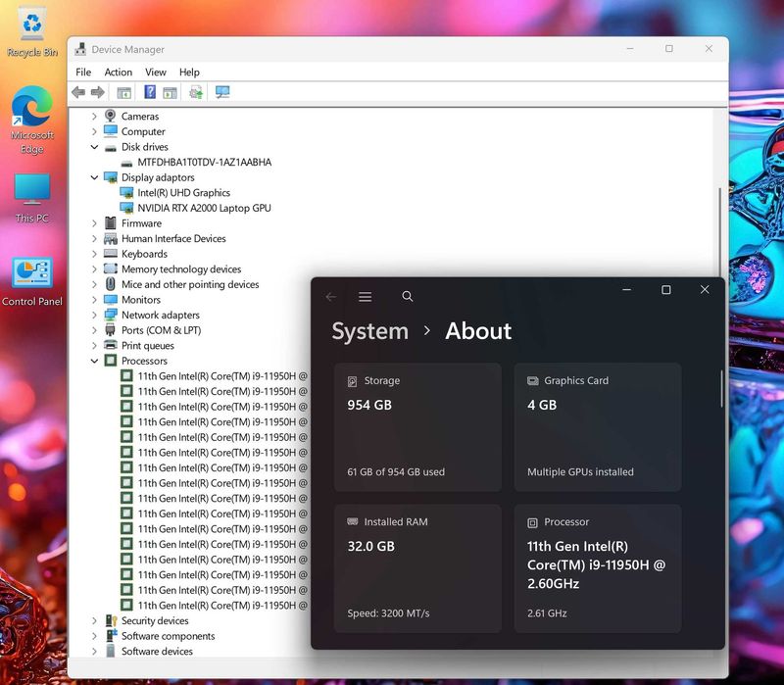The image size is (784, 685).
Task: Expand the Security devices category
Action: point(94,620)
